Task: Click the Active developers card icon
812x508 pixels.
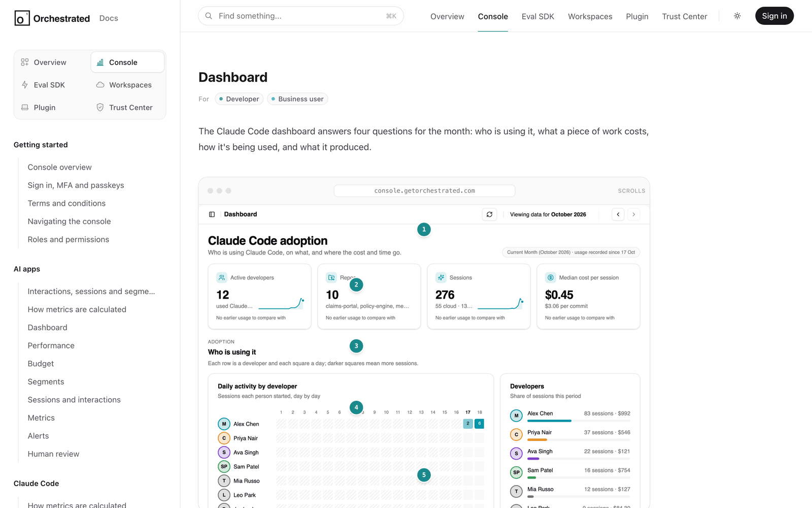Action: click(222, 278)
